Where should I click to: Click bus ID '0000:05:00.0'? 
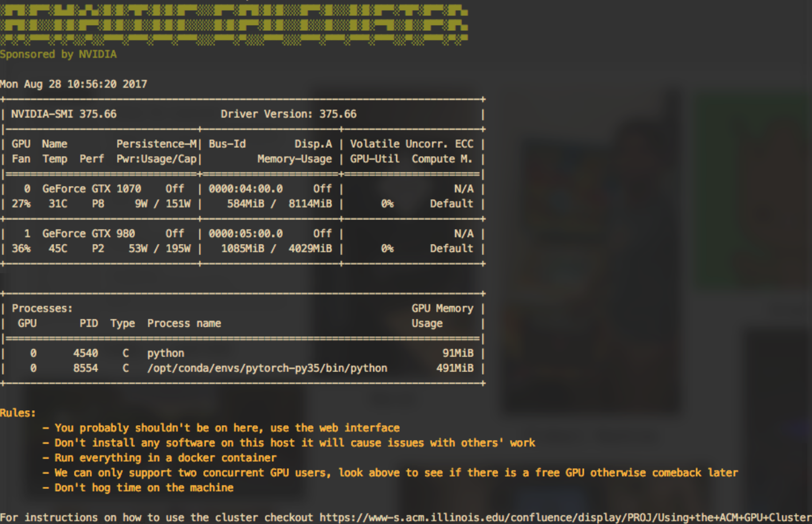(x=246, y=233)
